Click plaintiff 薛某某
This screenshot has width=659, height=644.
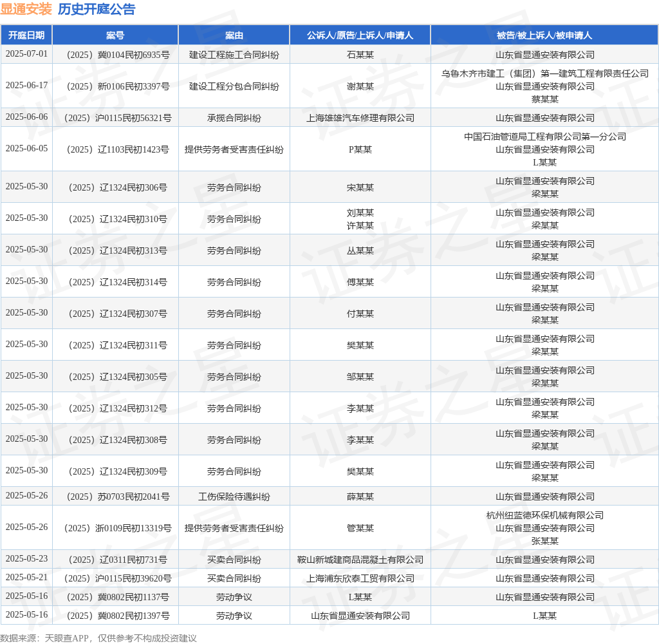click(x=360, y=497)
